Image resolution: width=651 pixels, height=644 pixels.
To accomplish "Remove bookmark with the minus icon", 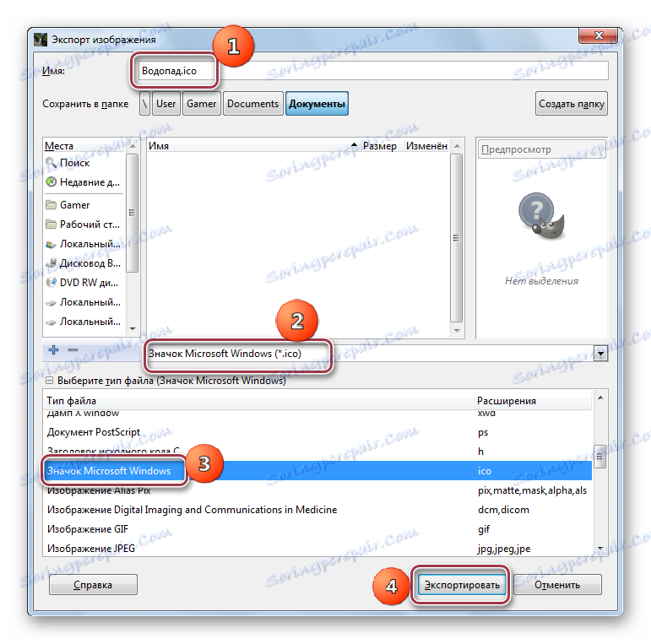I will click(x=73, y=349).
